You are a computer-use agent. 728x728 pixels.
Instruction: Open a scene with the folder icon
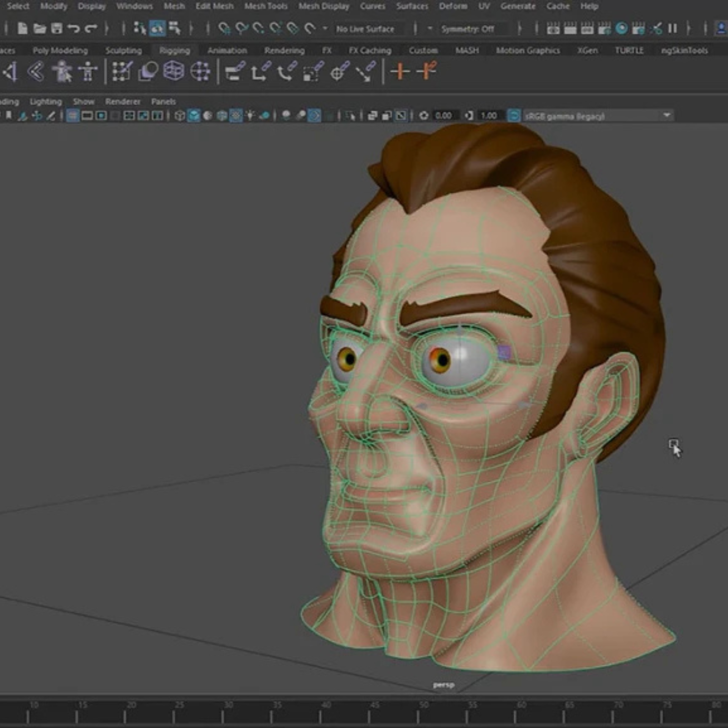tap(39, 28)
